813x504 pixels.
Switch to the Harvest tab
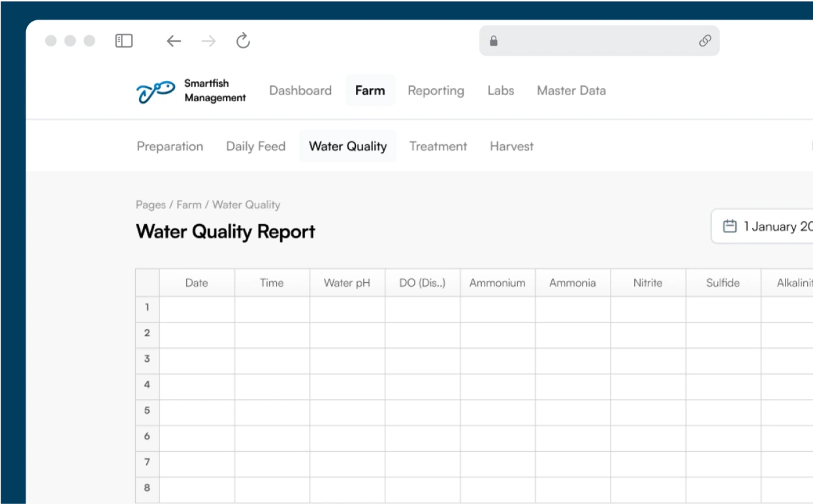pyautogui.click(x=512, y=146)
